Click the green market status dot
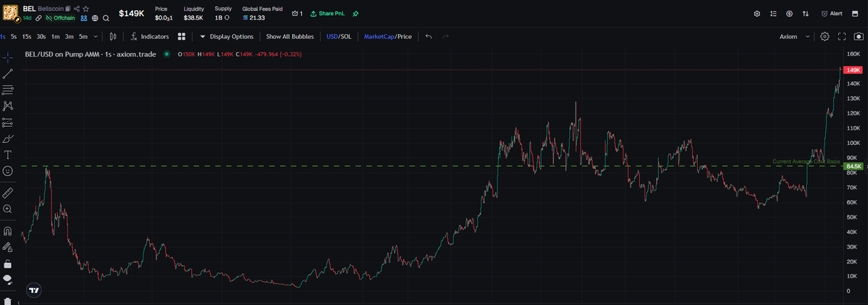 167,54
